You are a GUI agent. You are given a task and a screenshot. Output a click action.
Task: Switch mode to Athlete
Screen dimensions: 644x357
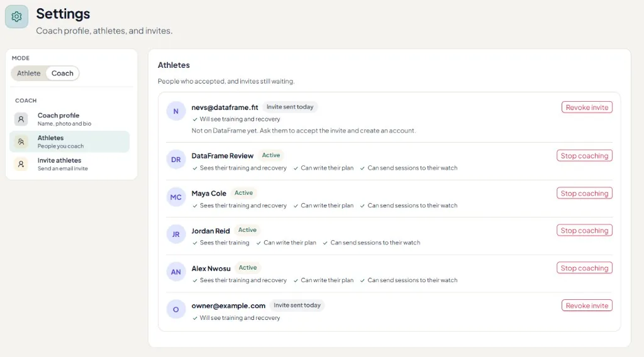coord(29,73)
